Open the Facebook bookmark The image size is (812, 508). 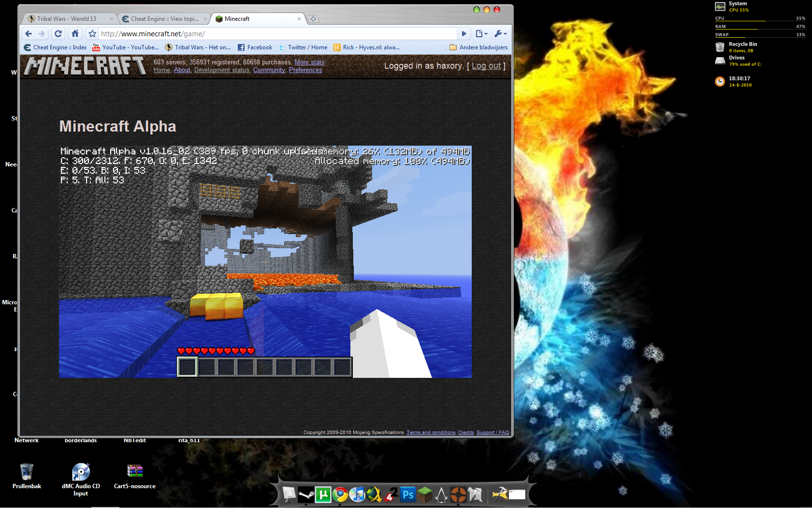[255, 47]
